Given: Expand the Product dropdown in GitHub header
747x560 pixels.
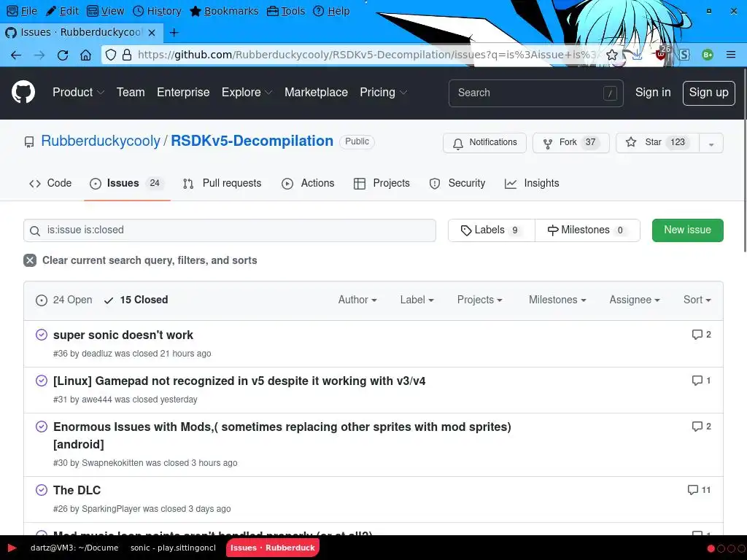Looking at the screenshot, I should (78, 93).
